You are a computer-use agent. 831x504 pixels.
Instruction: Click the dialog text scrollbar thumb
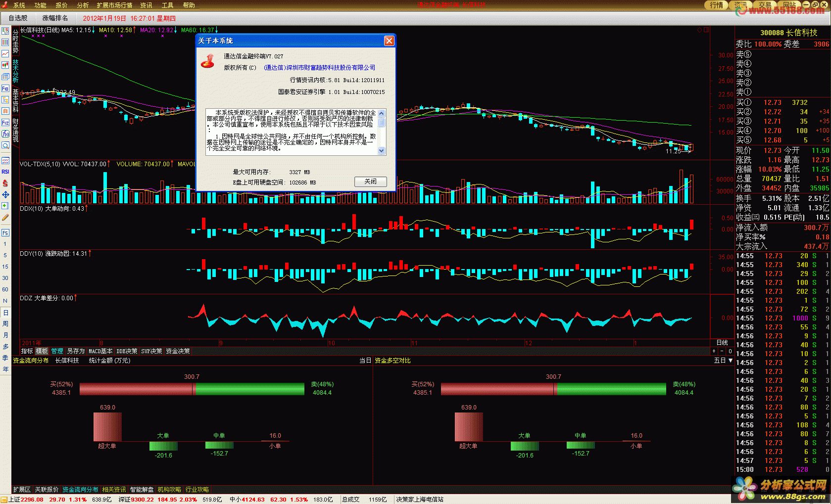pyautogui.click(x=382, y=122)
